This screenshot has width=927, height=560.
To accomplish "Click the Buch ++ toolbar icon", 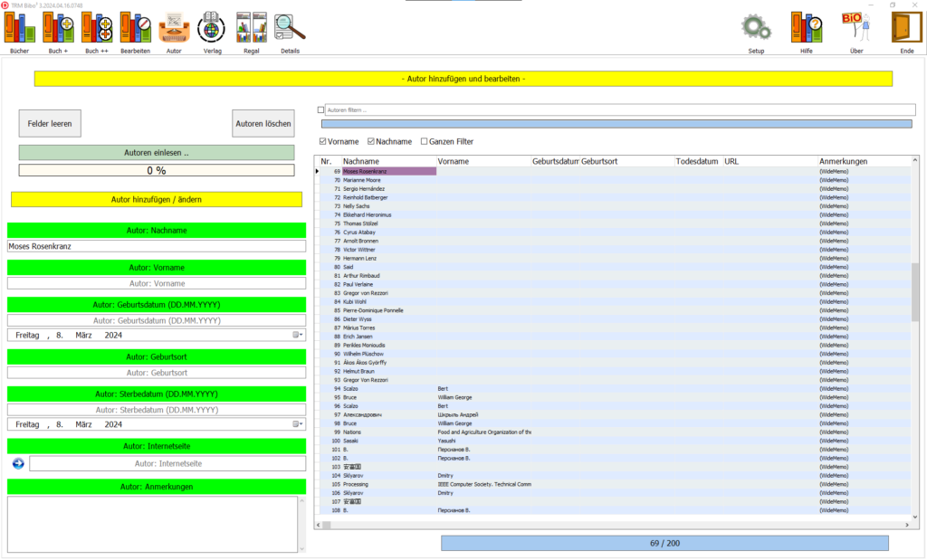I will [97, 27].
